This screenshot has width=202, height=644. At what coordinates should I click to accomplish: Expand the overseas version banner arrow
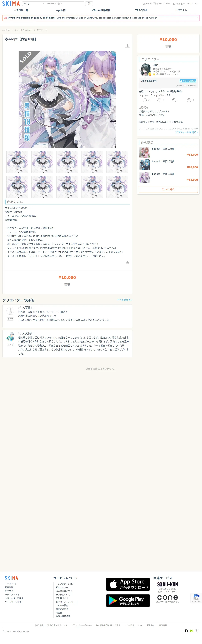point(197,18)
